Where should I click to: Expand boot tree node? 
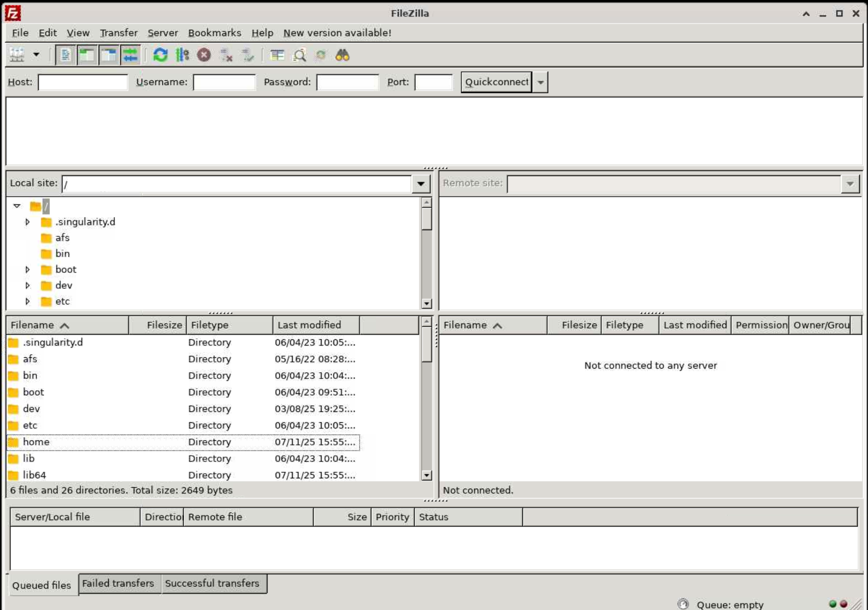coord(28,269)
